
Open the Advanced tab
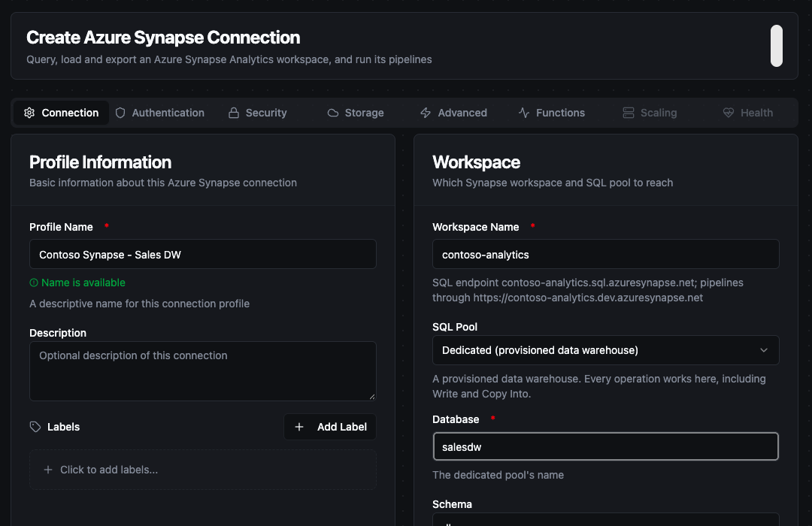point(453,113)
